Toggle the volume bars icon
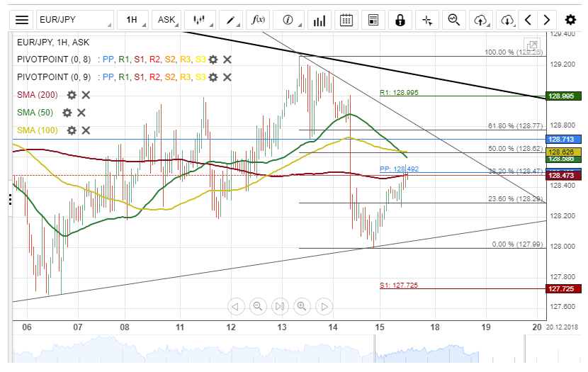The width and height of the screenshot is (588, 372). (320, 20)
